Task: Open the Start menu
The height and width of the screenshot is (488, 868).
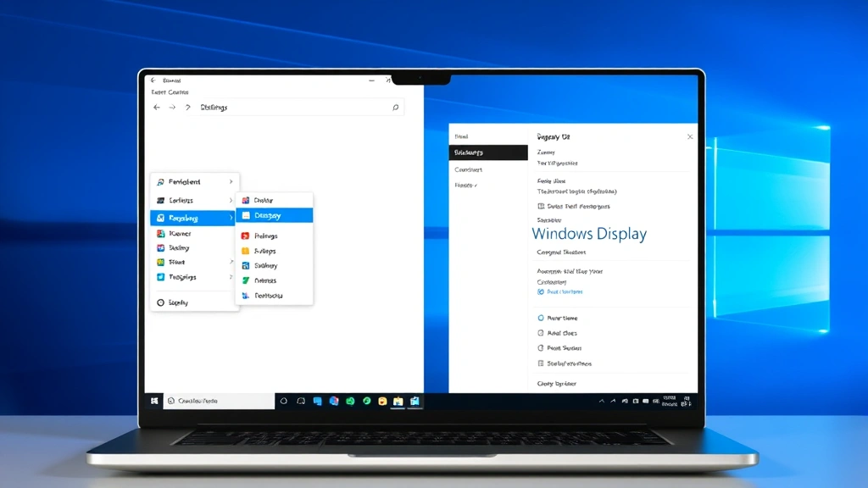Action: point(153,401)
